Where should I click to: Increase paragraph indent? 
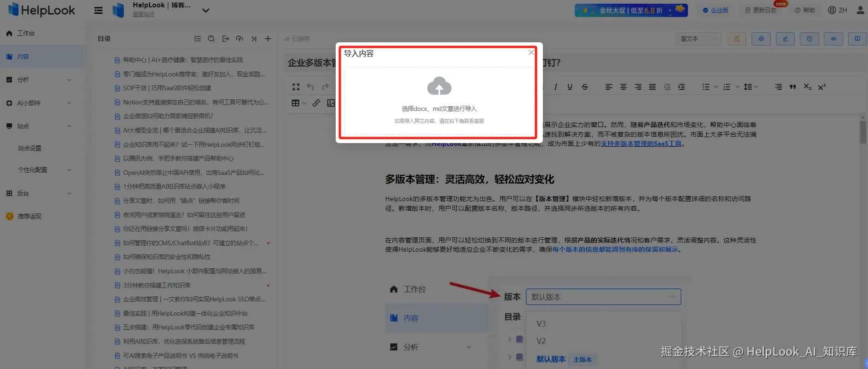tap(682, 86)
